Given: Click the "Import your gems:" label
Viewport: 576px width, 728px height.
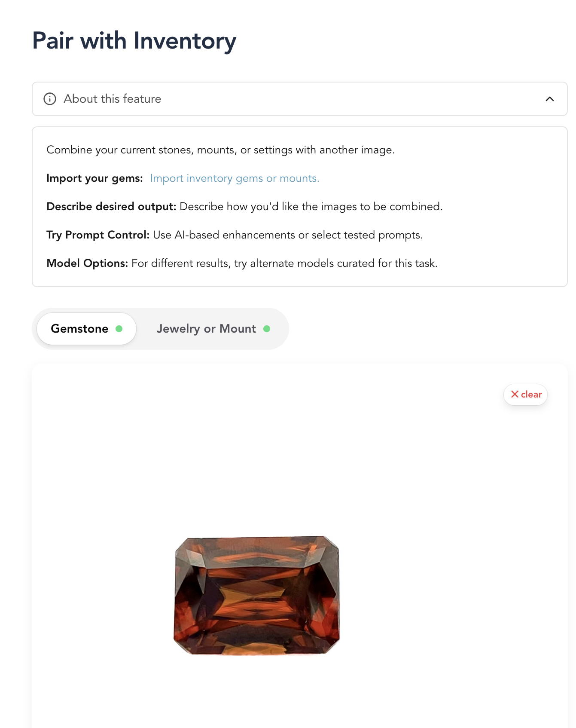Looking at the screenshot, I should pos(94,178).
